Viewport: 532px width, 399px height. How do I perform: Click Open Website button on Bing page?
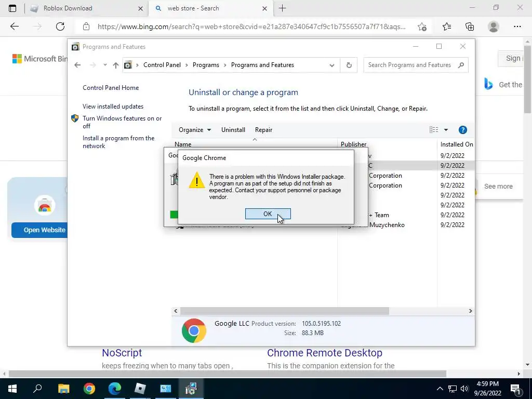(x=39, y=230)
